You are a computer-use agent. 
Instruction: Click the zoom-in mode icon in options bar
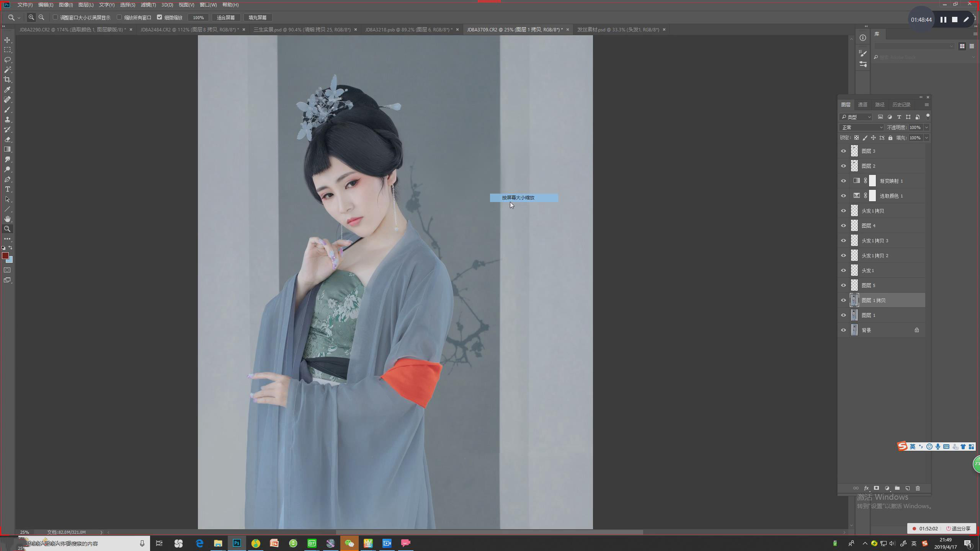tap(31, 17)
